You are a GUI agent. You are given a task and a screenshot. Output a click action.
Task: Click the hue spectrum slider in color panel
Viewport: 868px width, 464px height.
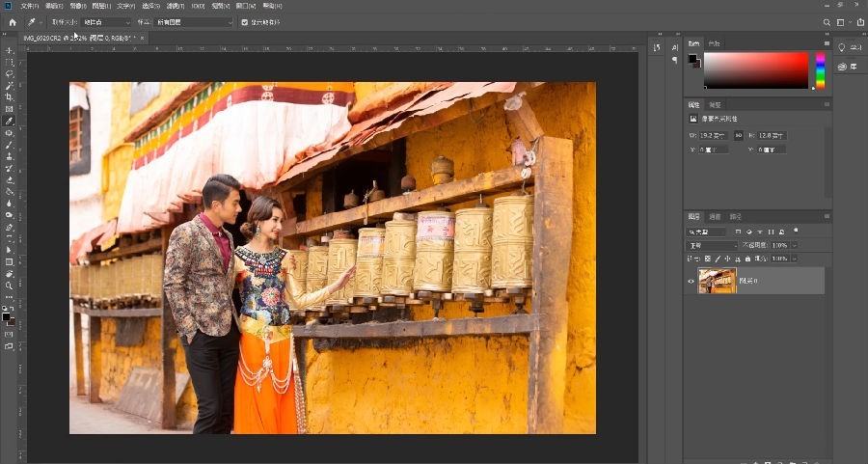(x=820, y=70)
